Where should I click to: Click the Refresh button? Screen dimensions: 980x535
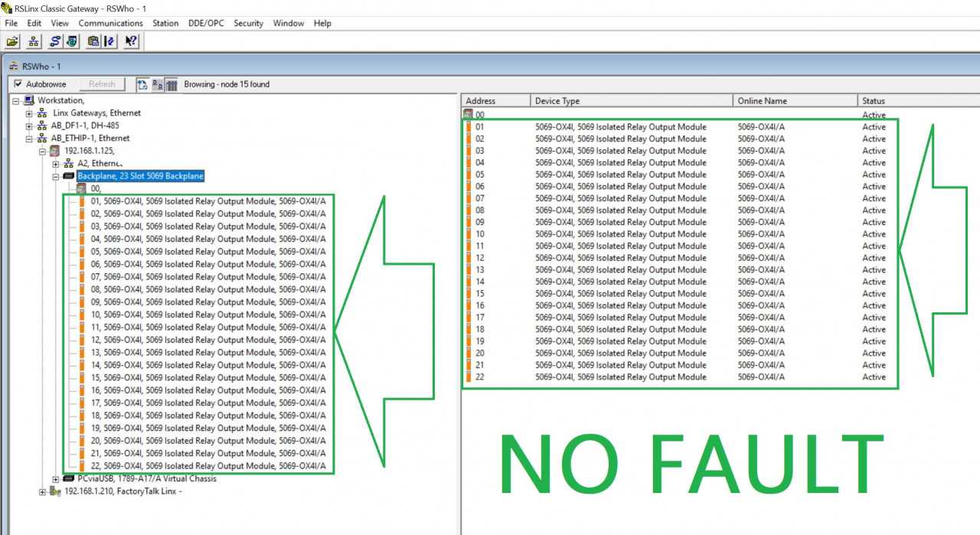coord(102,84)
